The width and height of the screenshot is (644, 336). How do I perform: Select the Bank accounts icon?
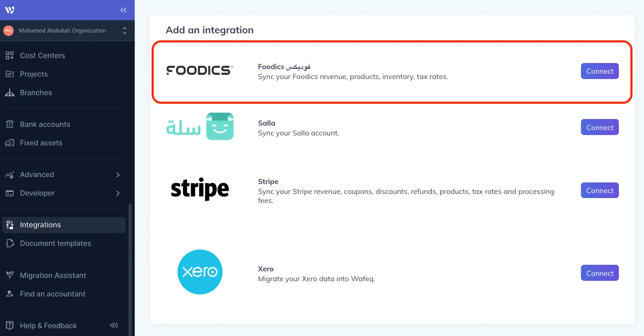[10, 124]
